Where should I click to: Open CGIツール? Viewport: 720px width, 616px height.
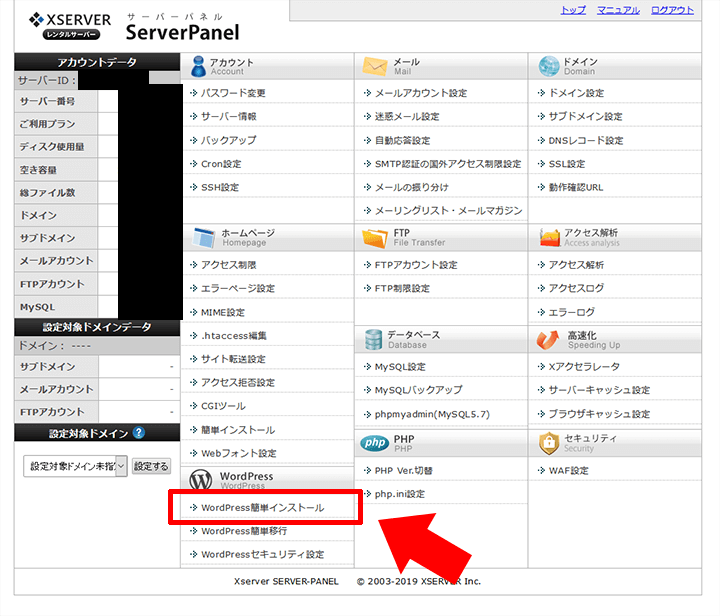click(x=223, y=406)
